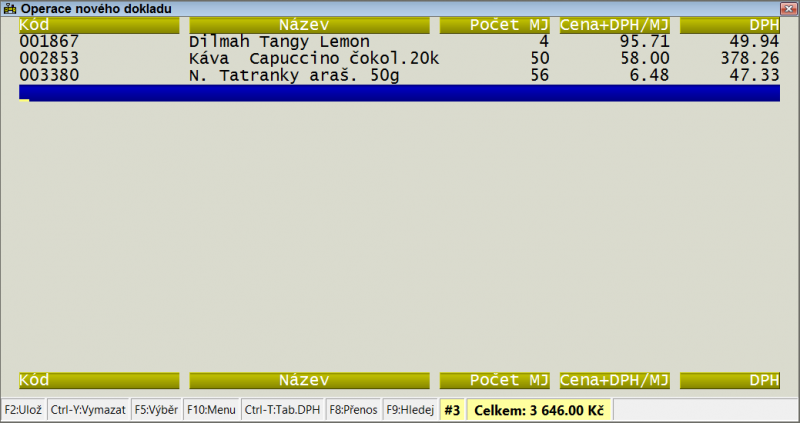The image size is (800, 423).
Task: Click Ctrl-Y:Vymazat delete button
Action: click(88, 410)
